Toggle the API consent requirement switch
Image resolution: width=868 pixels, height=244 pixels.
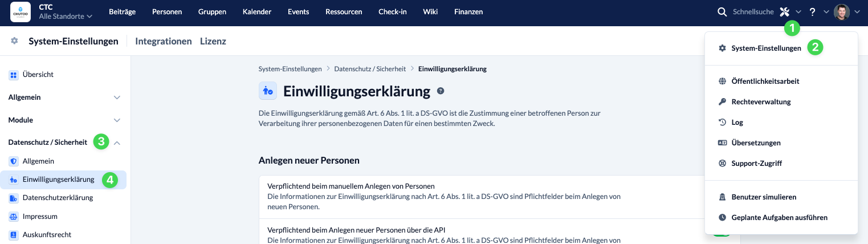721,234
